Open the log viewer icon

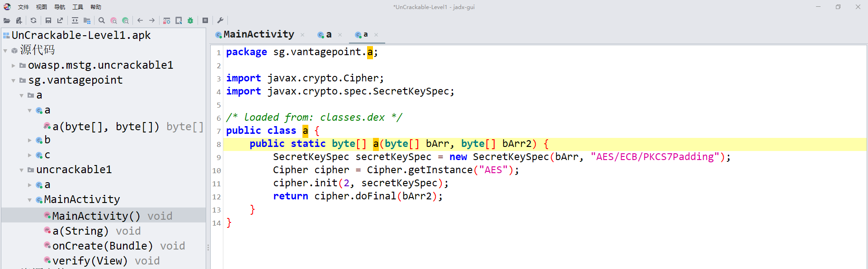[205, 20]
